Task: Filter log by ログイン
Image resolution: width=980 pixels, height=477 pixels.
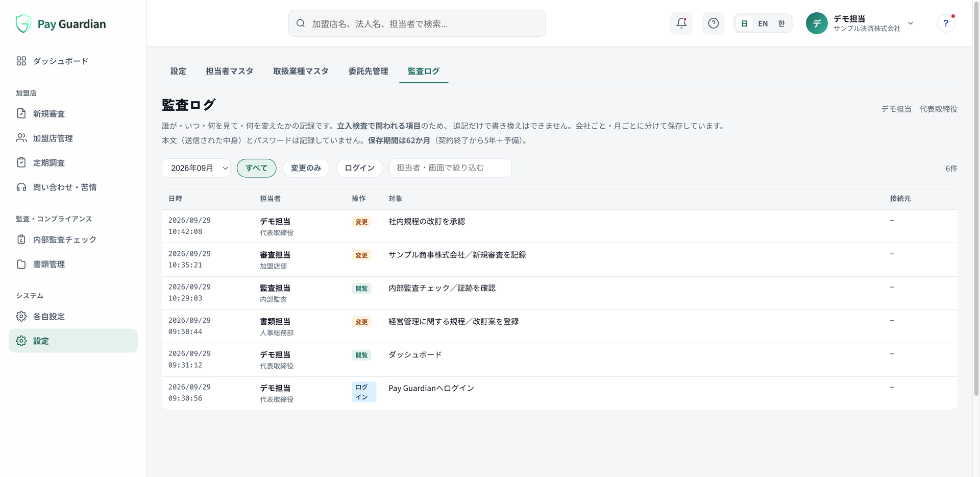Action: [x=359, y=168]
